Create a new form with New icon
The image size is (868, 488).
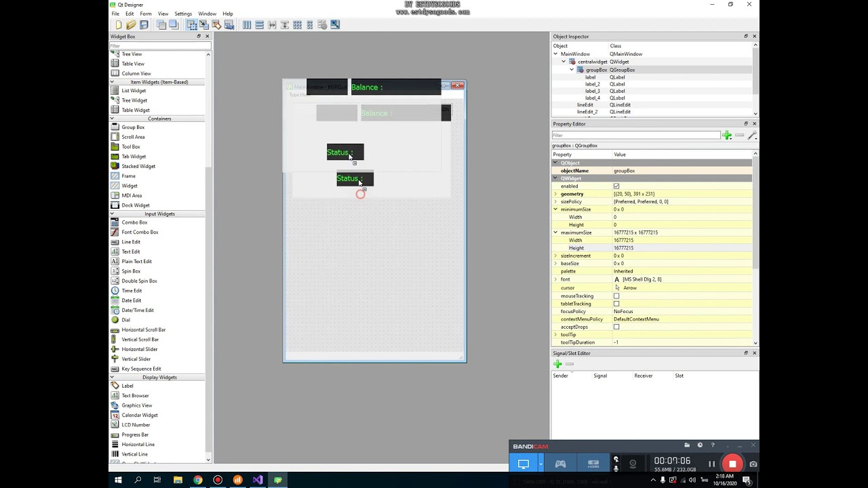tap(119, 25)
